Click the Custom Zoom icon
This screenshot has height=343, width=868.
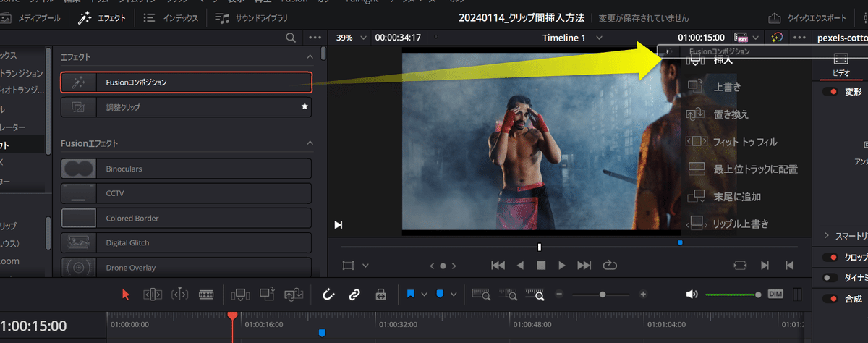(x=537, y=295)
